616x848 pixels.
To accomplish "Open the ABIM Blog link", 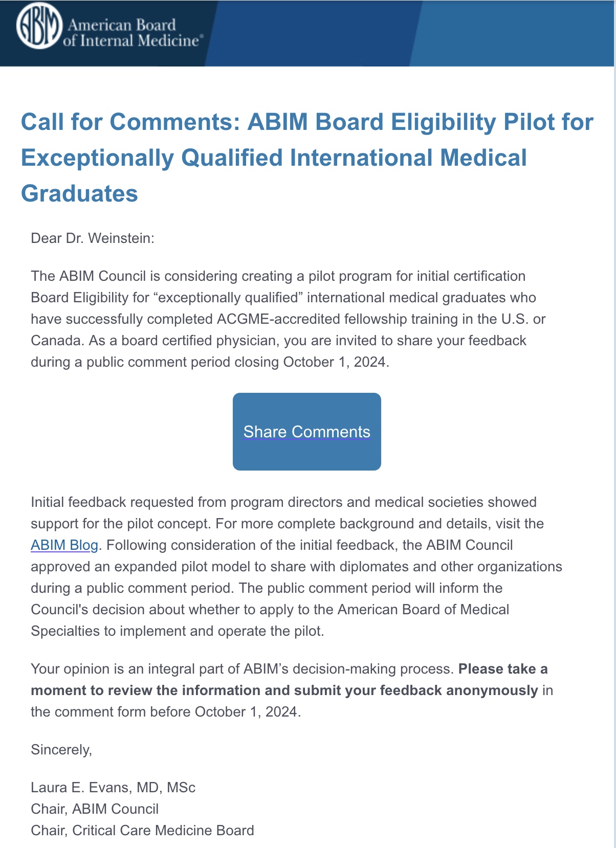I will (64, 545).
